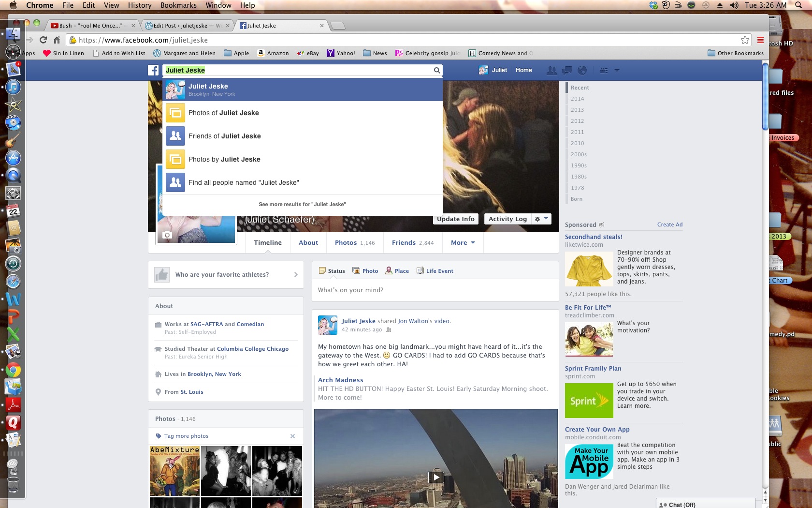Click Home in Facebook top bar

(523, 70)
